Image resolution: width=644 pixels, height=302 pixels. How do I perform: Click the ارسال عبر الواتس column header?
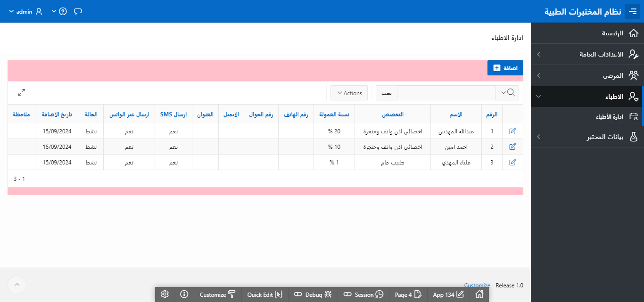coord(129,114)
